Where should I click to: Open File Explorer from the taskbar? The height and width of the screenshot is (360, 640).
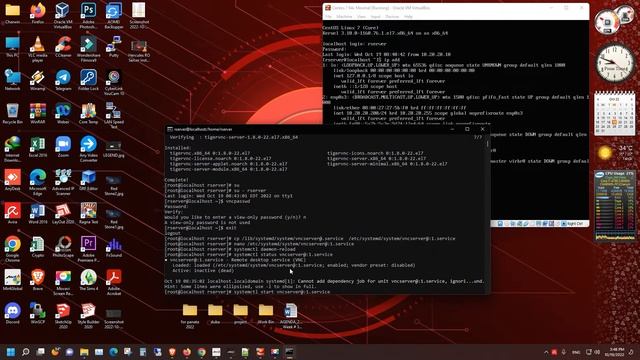point(84,352)
